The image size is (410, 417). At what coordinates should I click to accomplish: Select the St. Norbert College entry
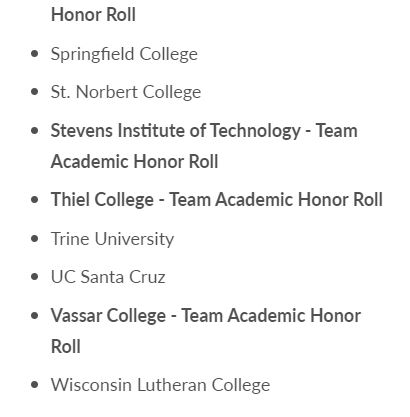[126, 92]
